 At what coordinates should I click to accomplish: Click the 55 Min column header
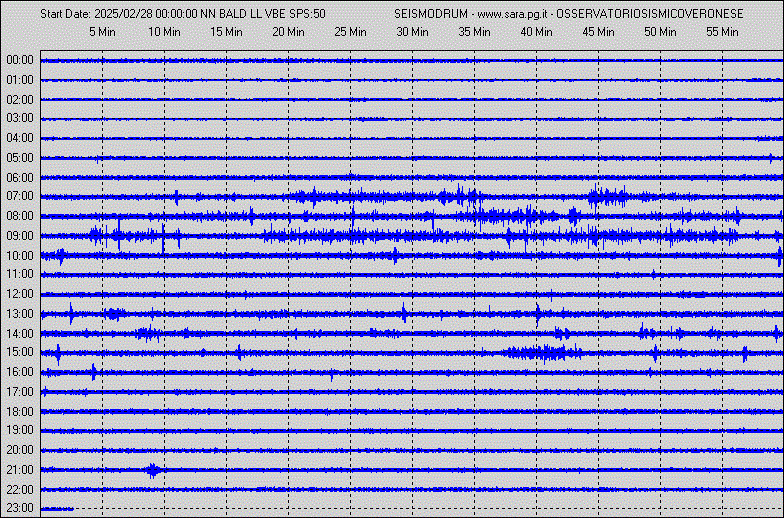tap(722, 32)
